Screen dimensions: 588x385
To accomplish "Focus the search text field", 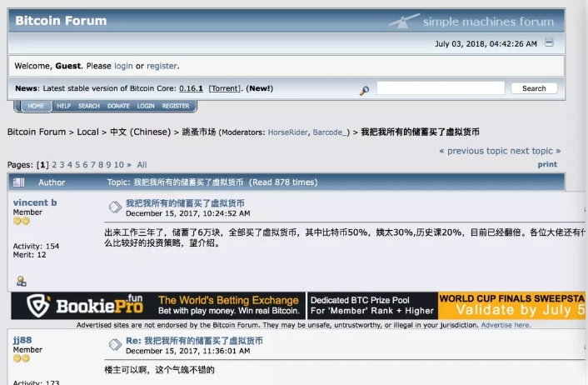I will [440, 88].
